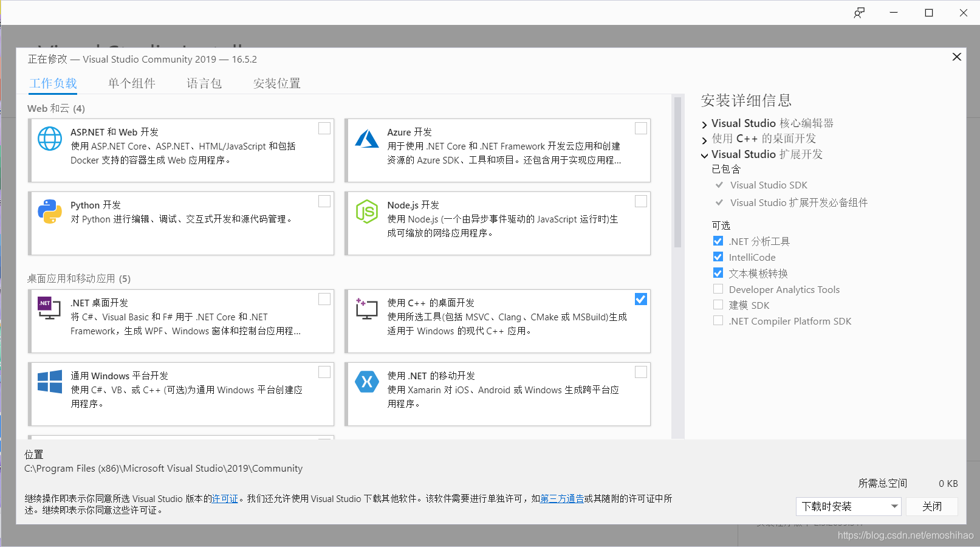This screenshot has width=980, height=547.
Task: Click the Universal Windows Platform logo icon
Action: click(50, 382)
